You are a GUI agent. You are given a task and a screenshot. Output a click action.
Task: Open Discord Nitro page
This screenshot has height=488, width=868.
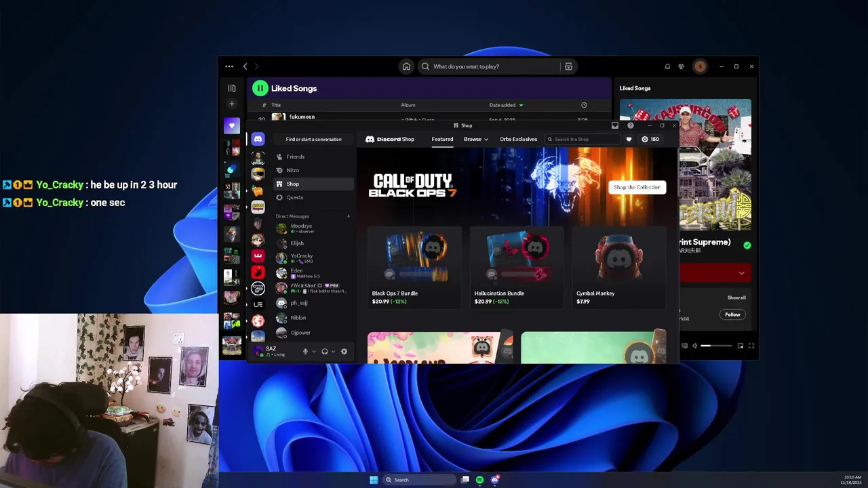click(x=314, y=170)
